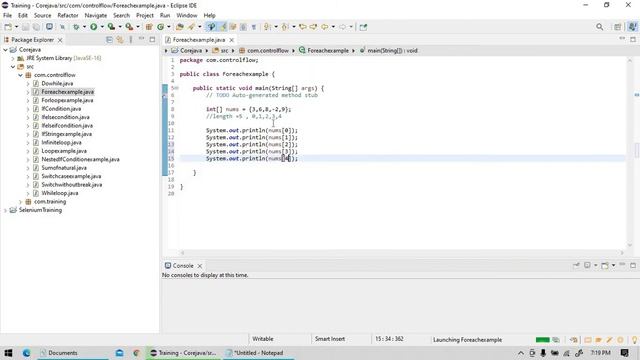Click the Open Console icon

pos(605,265)
